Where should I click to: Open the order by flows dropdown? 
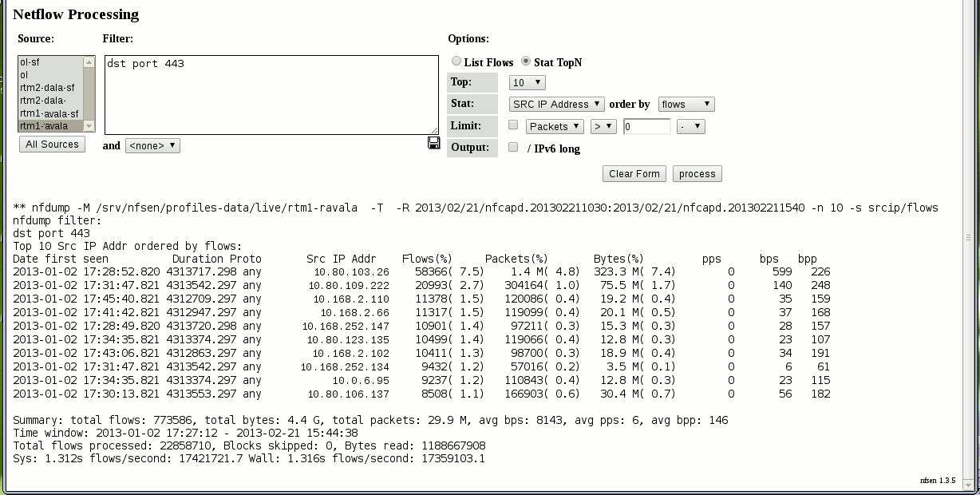coord(686,104)
